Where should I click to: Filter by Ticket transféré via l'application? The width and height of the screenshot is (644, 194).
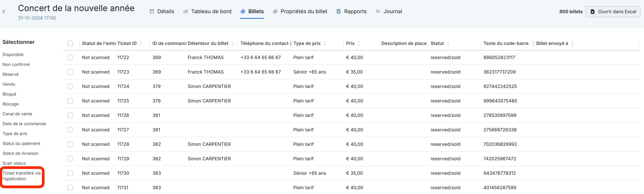pyautogui.click(x=22, y=176)
